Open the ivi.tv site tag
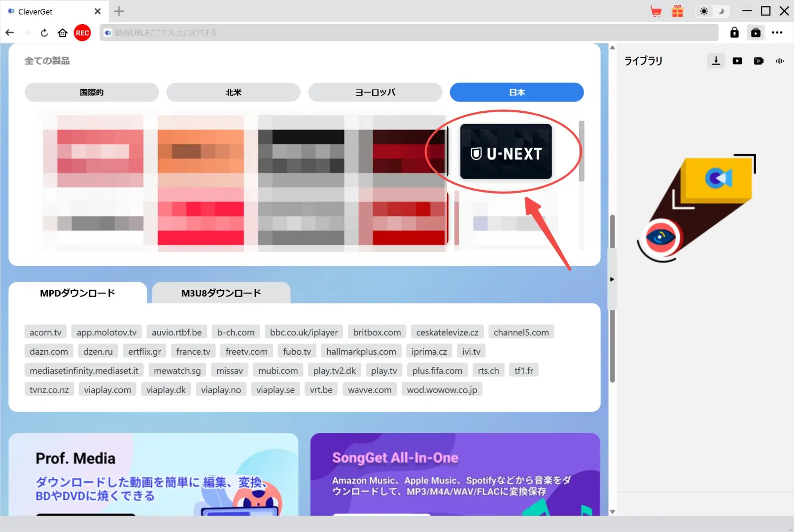Screen dimensions: 794x532 tap(471, 351)
